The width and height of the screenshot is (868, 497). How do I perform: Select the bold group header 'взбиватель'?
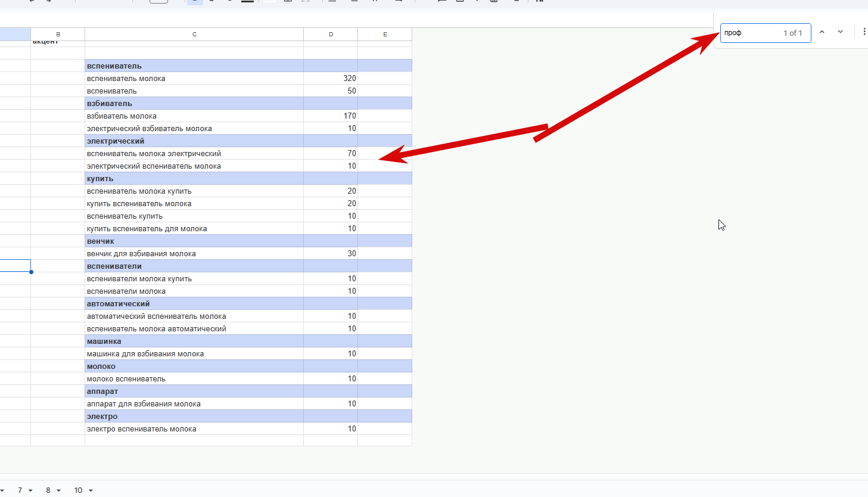tap(194, 104)
